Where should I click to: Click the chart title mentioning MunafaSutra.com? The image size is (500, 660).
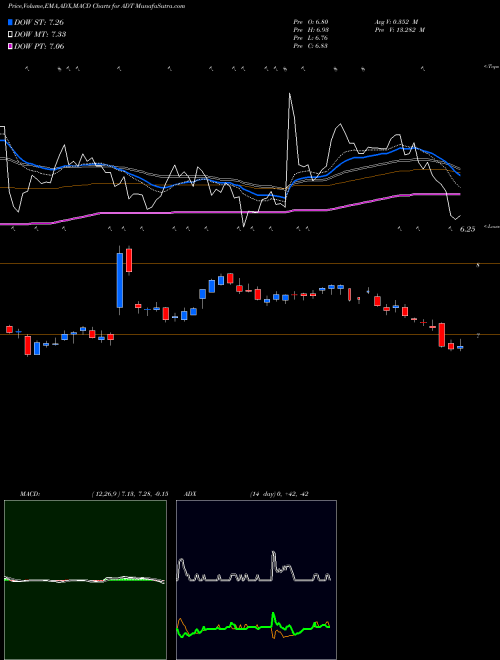(x=97, y=6)
